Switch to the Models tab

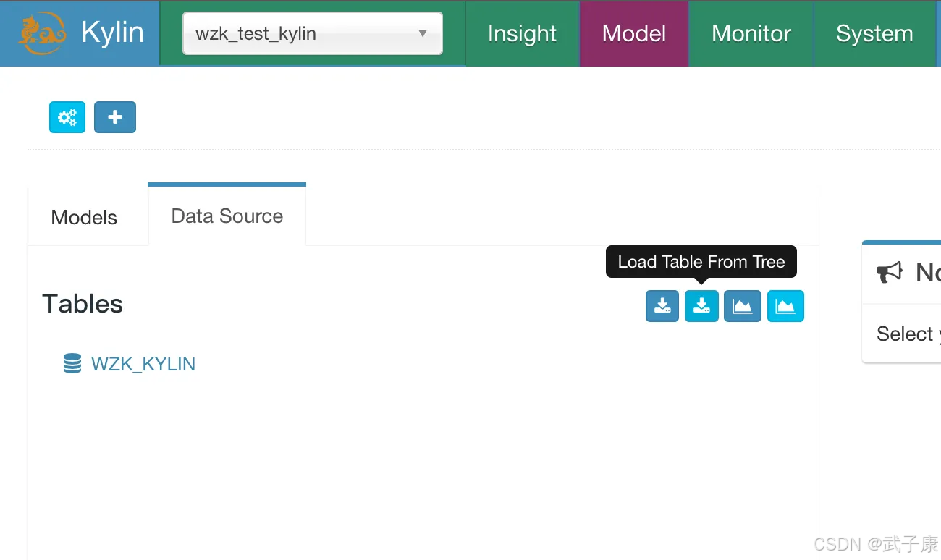84,217
